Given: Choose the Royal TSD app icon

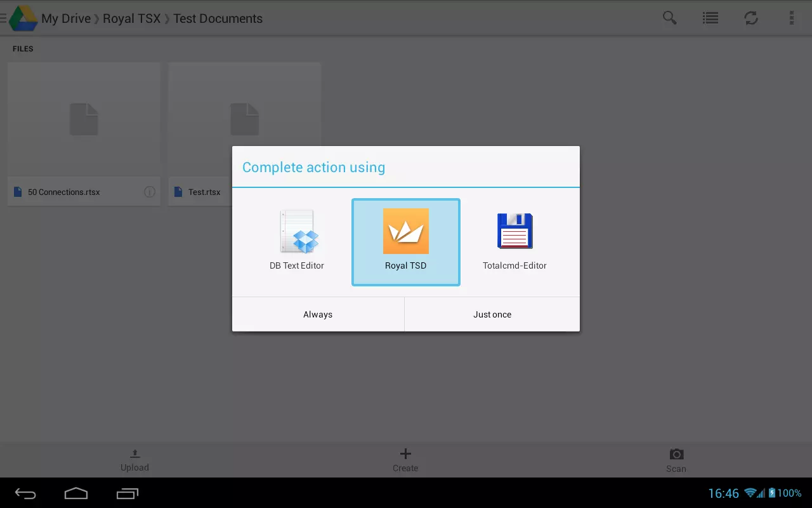Looking at the screenshot, I should click(x=406, y=231).
